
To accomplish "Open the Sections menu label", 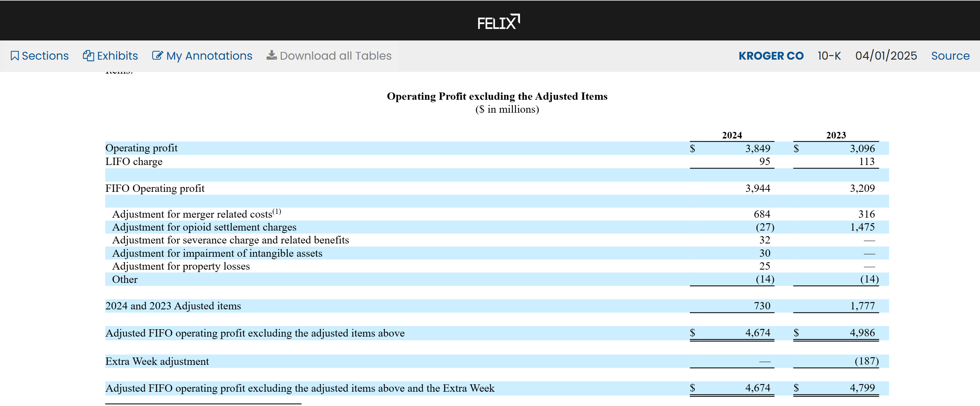I will coord(45,56).
